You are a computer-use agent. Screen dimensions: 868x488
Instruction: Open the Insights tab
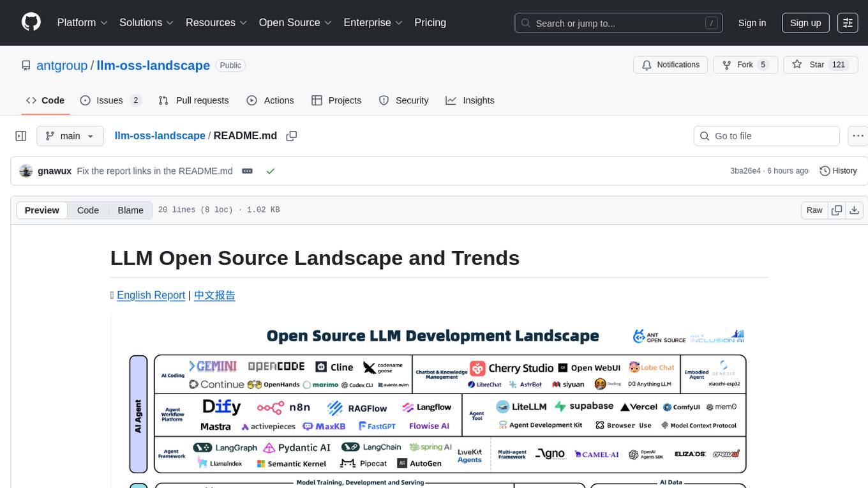click(x=470, y=100)
